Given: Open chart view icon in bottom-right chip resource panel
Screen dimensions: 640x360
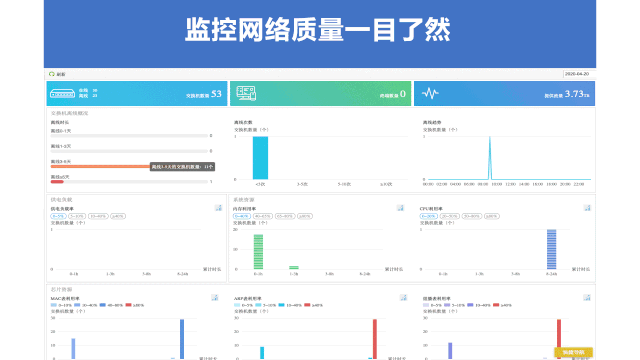Looking at the screenshot, I should 587,298.
